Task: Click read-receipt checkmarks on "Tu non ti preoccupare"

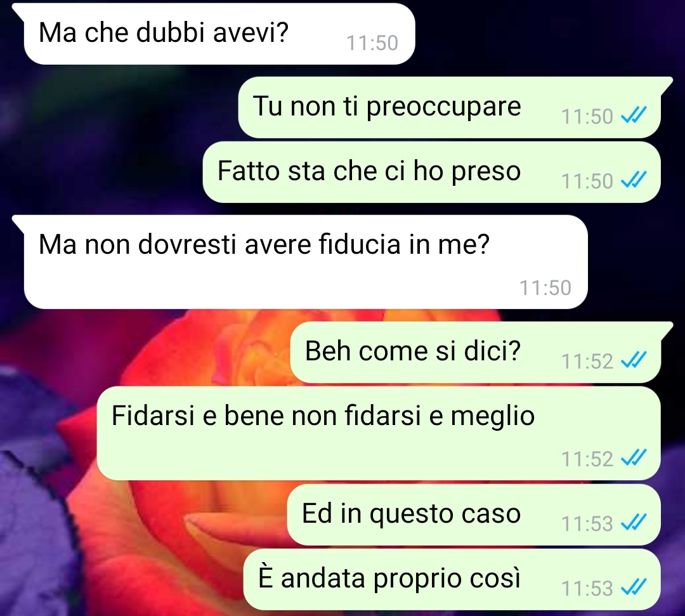Action: [x=634, y=115]
